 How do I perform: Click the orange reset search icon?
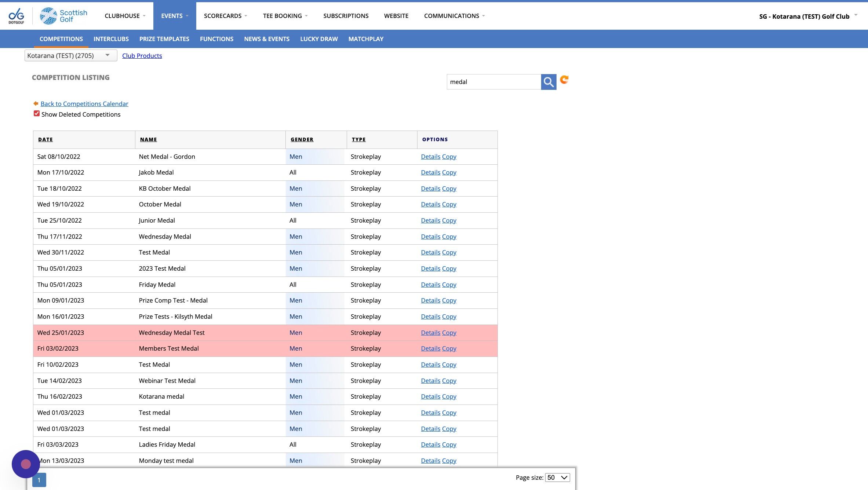coord(564,80)
